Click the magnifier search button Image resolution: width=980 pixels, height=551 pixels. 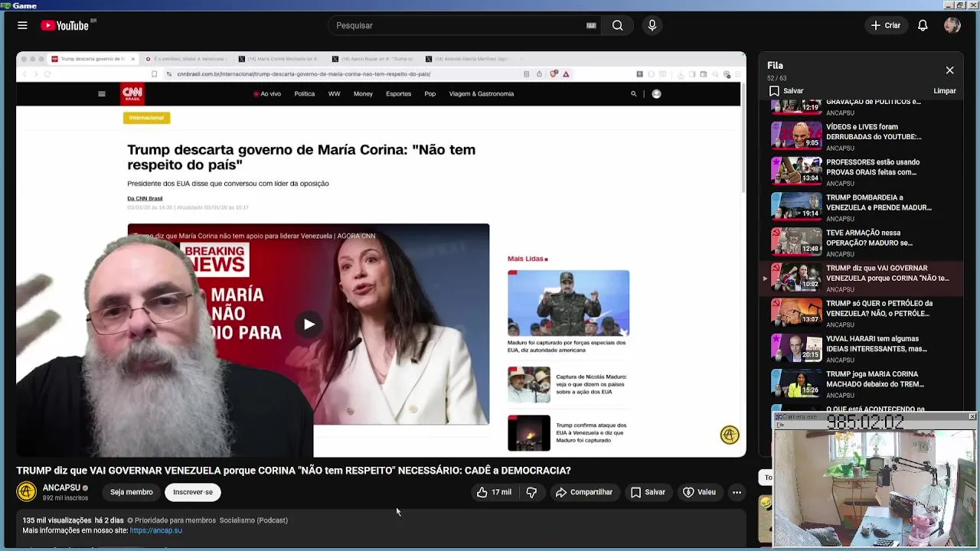coord(617,25)
